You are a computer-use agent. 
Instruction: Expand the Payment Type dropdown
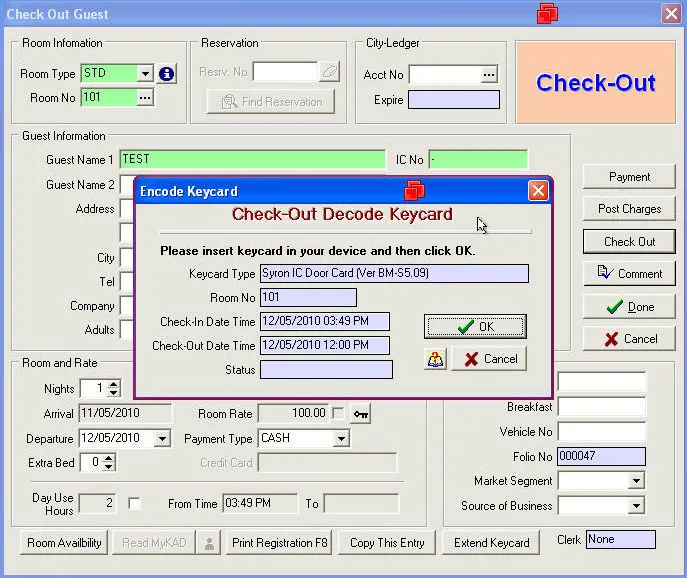tap(341, 438)
